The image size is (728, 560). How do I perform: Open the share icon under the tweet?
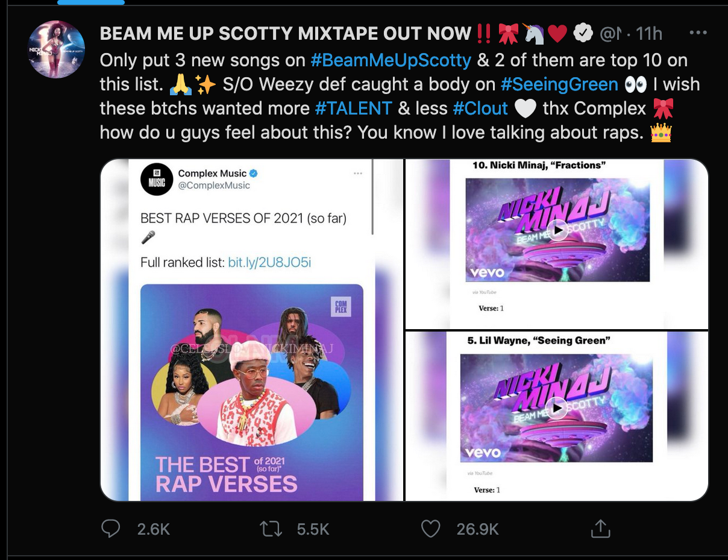tap(600, 529)
